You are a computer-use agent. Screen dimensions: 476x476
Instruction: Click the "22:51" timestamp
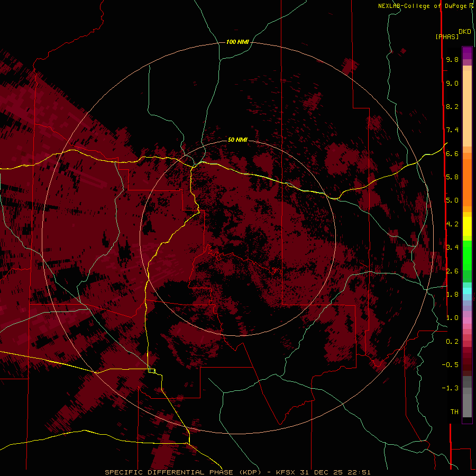[x=360, y=472]
